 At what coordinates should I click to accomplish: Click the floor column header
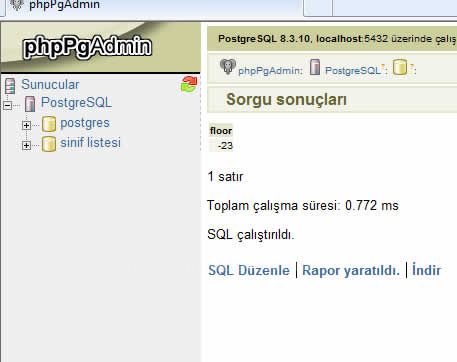221,131
